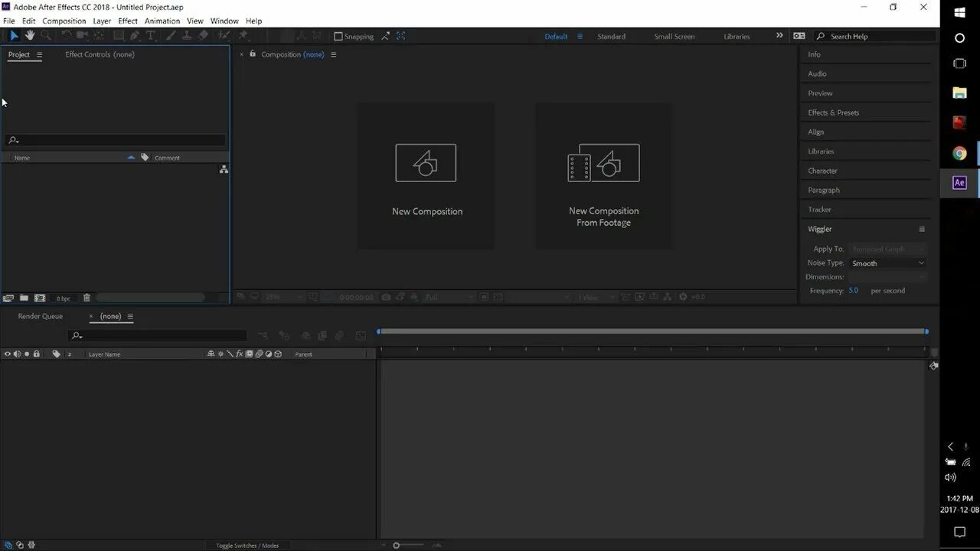This screenshot has width=980, height=551.
Task: Click the Search Help field
Action: [875, 36]
